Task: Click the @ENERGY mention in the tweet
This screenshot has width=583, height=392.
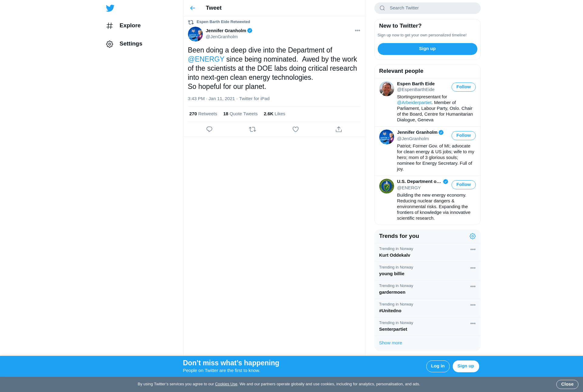Action: tap(206, 59)
